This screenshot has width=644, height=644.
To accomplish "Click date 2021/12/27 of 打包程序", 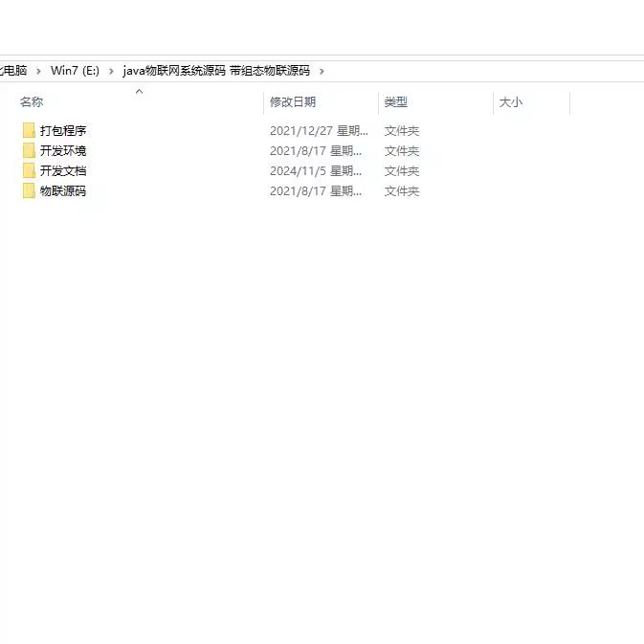I will click(x=319, y=130).
